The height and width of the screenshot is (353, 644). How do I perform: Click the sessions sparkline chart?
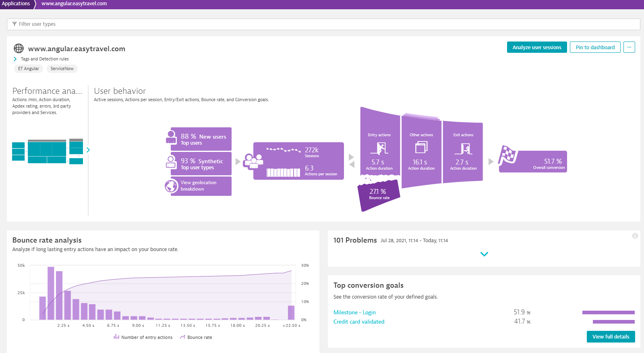pyautogui.click(x=284, y=150)
